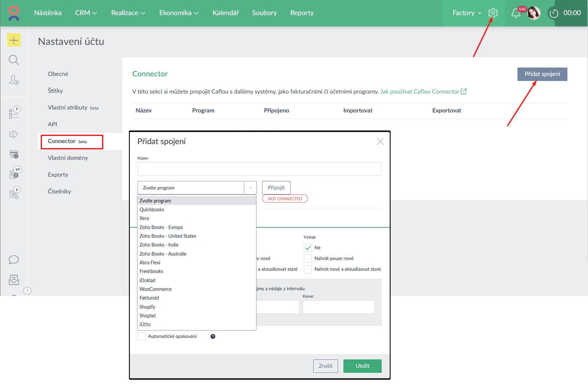588x386 pixels.
Task: Select Quickbooks from program list
Action: [x=152, y=210]
